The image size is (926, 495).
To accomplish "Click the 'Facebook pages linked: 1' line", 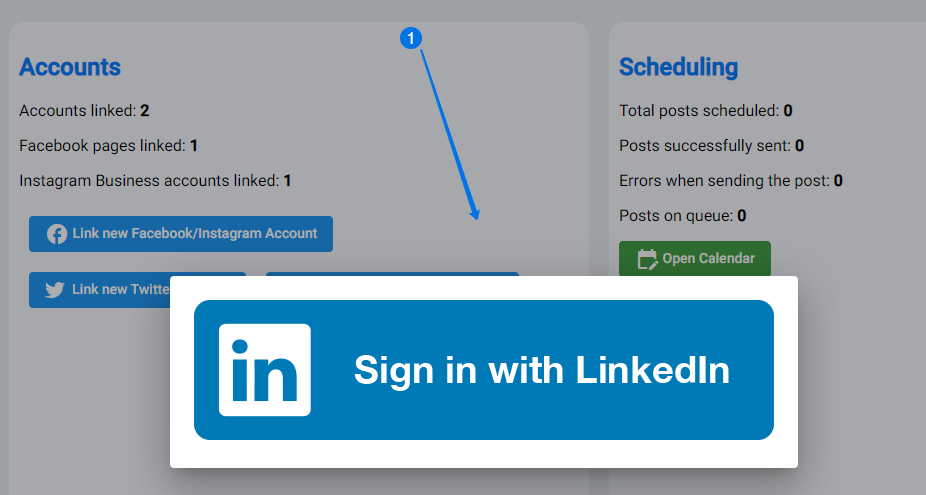I will tap(108, 145).
